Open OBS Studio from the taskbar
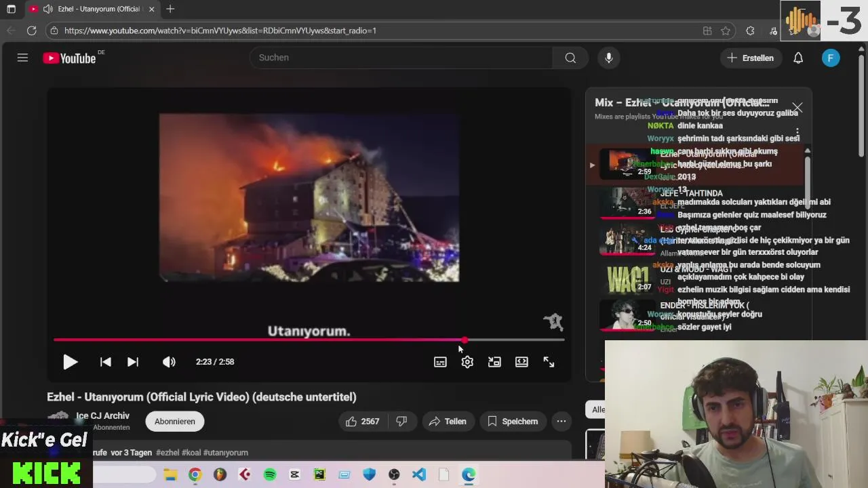 pyautogui.click(x=394, y=474)
